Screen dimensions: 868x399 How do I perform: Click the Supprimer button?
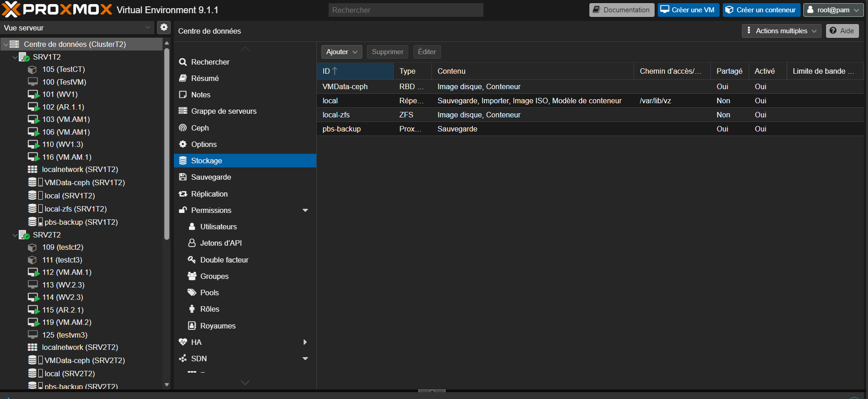387,52
